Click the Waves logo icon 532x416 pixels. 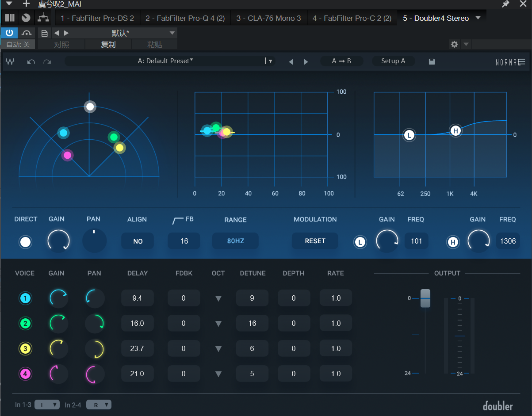(10, 61)
